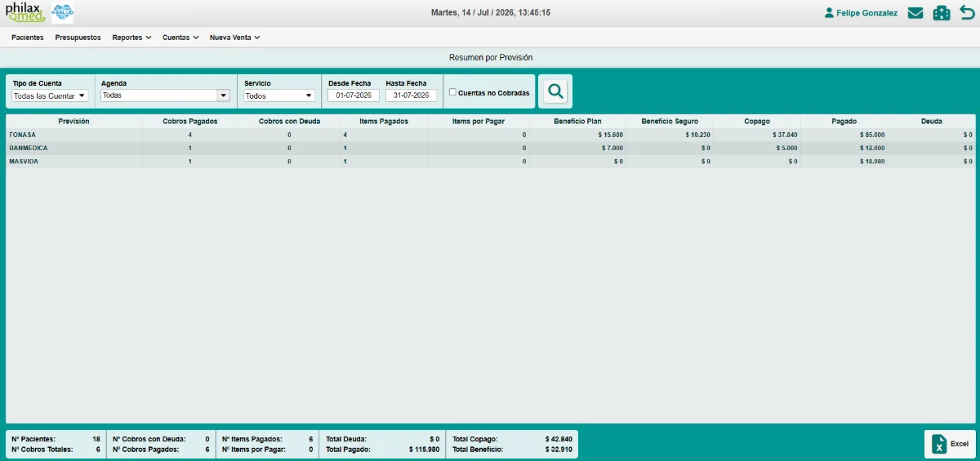
Task: Expand the Agenda combo box
Action: click(x=165, y=95)
